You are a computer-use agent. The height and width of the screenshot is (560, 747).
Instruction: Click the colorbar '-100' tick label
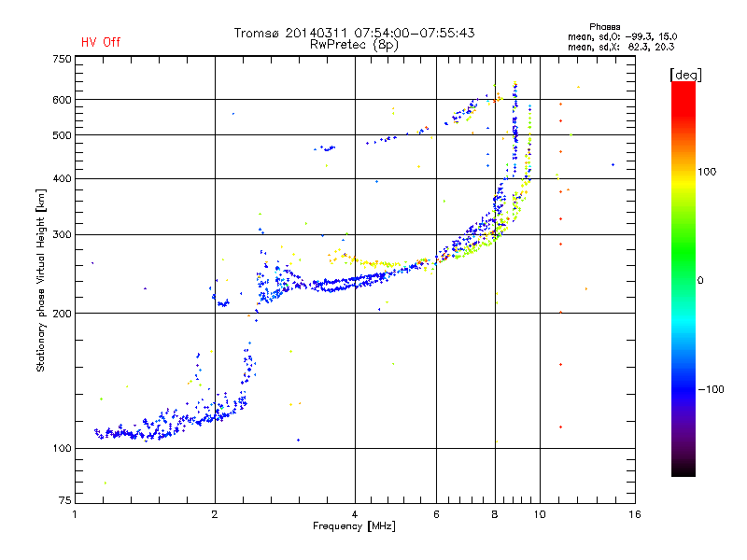point(711,389)
